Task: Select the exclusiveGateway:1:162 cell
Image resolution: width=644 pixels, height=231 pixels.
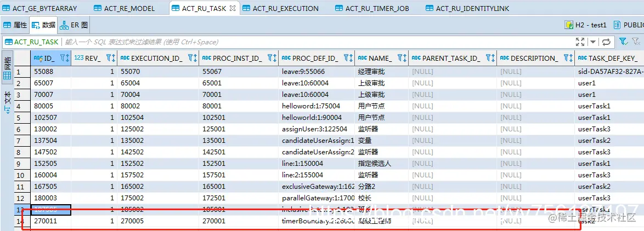Action: pyautogui.click(x=317, y=186)
